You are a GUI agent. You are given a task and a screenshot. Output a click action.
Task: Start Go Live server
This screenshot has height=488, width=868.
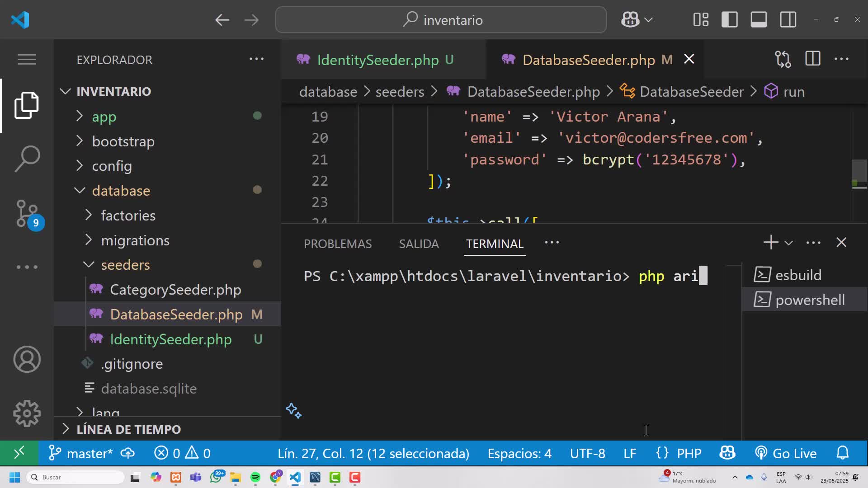click(x=786, y=453)
